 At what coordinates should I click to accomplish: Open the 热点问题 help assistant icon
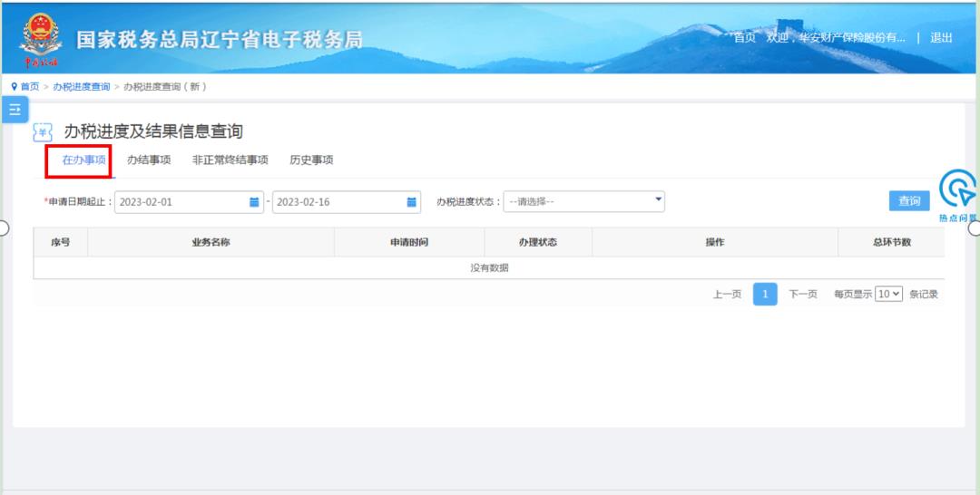[x=957, y=190]
